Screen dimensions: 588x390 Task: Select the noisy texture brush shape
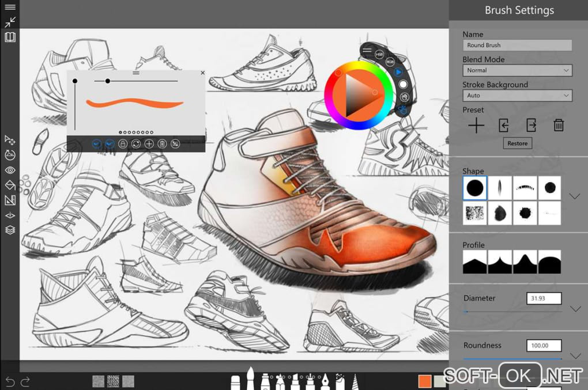pyautogui.click(x=475, y=213)
